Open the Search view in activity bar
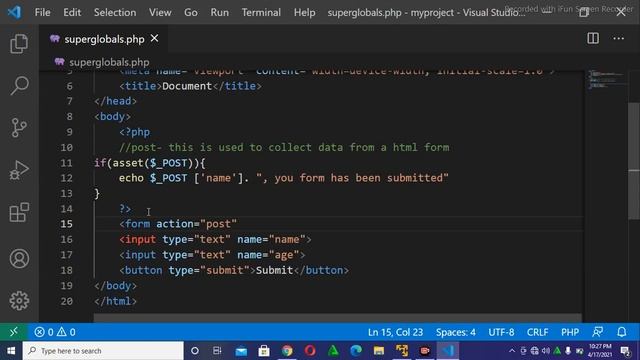This screenshot has width=640, height=360. pyautogui.click(x=19, y=86)
